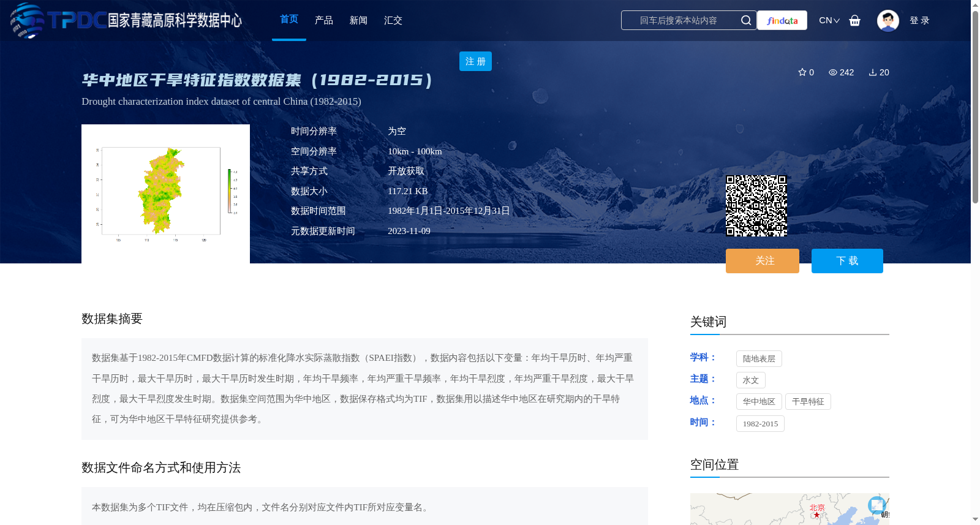Select the 陆地表层 keyword tag
The width and height of the screenshot is (980, 525).
[x=759, y=358]
